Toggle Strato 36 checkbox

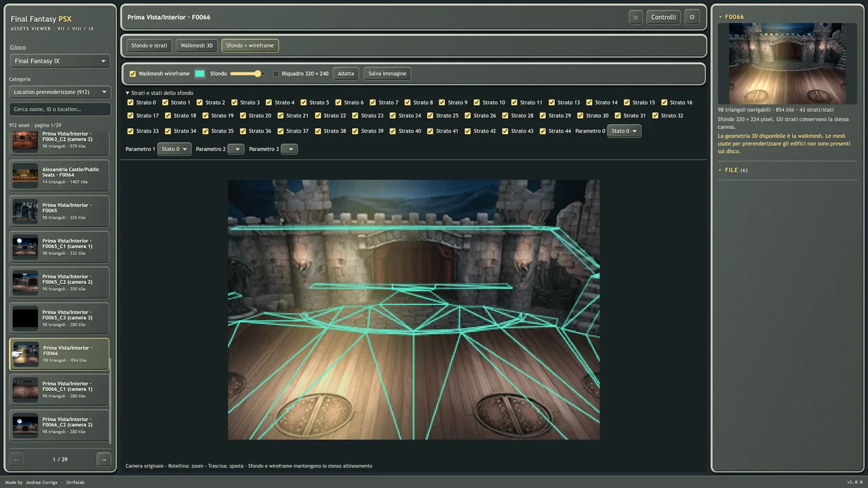243,131
